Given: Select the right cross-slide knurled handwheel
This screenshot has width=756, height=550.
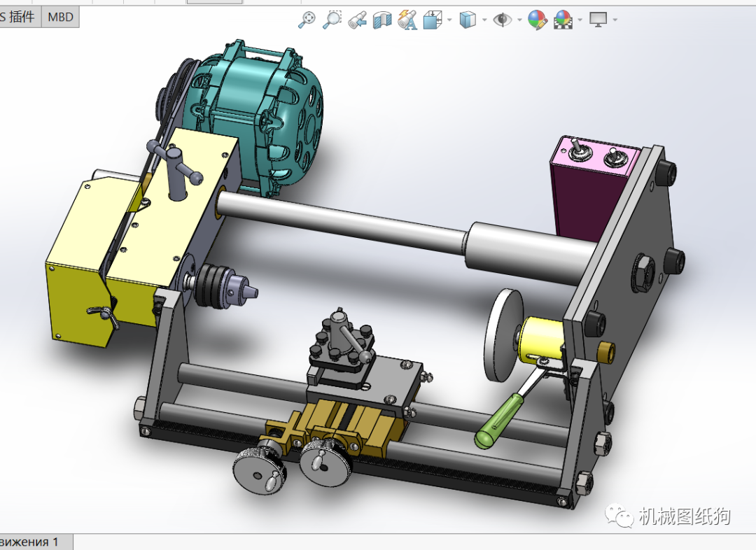Looking at the screenshot, I should click(x=325, y=463).
